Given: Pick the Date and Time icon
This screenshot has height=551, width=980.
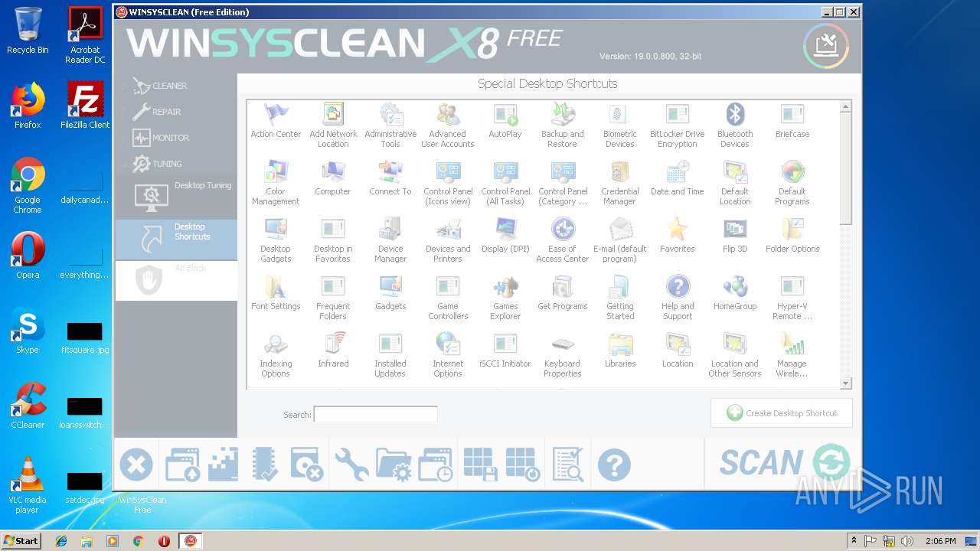Looking at the screenshot, I should coord(678,172).
